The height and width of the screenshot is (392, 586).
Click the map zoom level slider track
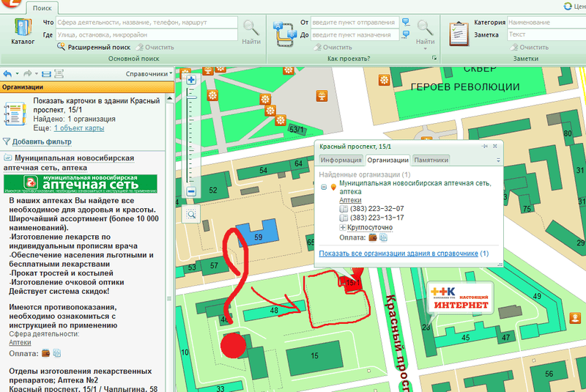[191, 136]
